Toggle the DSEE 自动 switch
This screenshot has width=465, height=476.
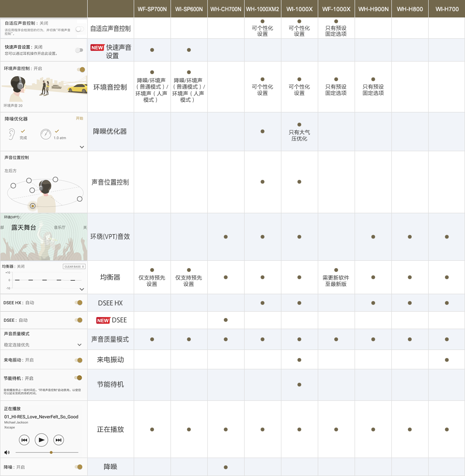click(78, 320)
